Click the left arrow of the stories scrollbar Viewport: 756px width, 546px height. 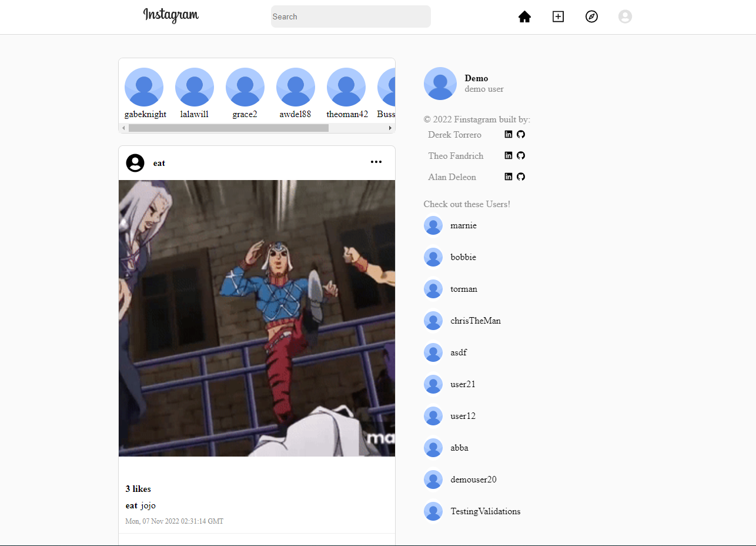123,128
